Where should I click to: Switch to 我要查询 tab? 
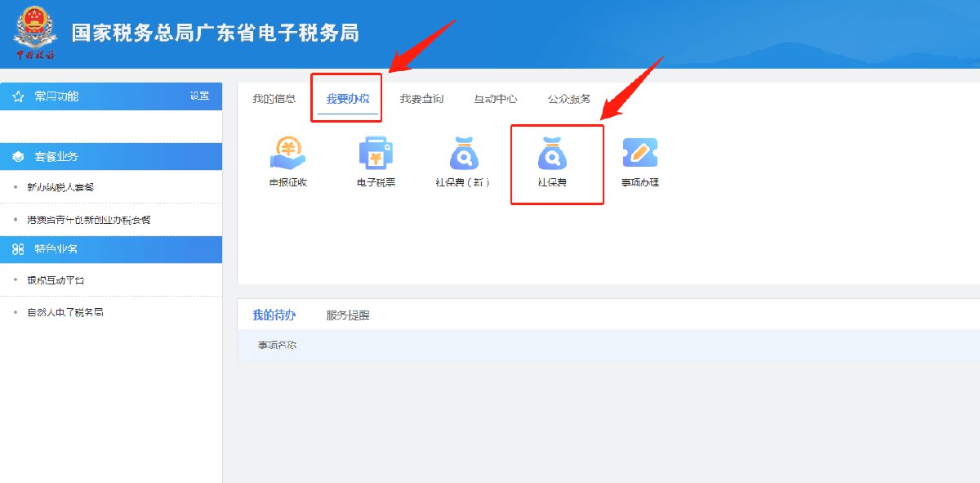click(x=421, y=99)
